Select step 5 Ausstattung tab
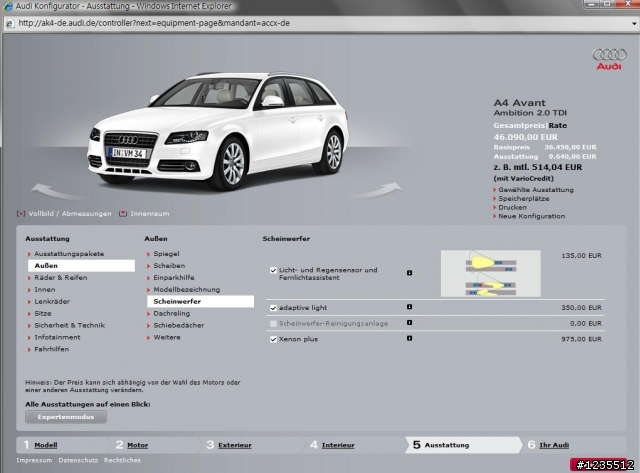Screen dimensions: 640x473 point(463,445)
